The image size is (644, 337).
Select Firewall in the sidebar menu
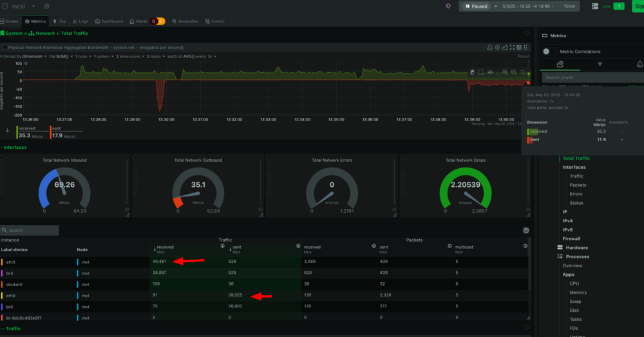pos(571,238)
